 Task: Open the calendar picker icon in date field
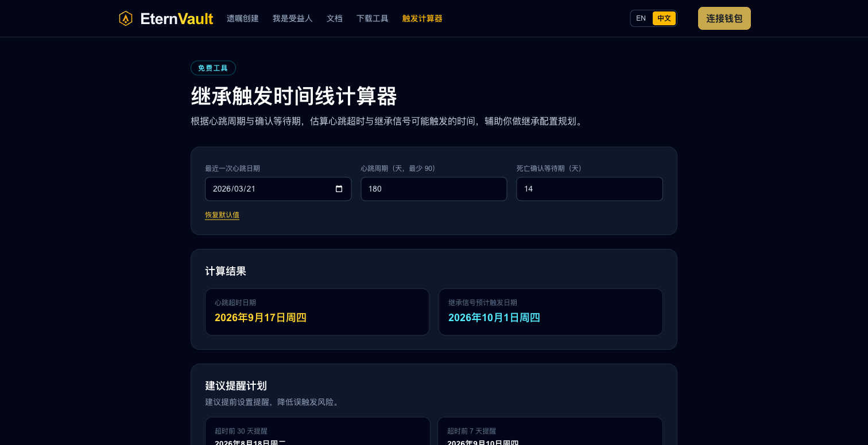point(339,189)
